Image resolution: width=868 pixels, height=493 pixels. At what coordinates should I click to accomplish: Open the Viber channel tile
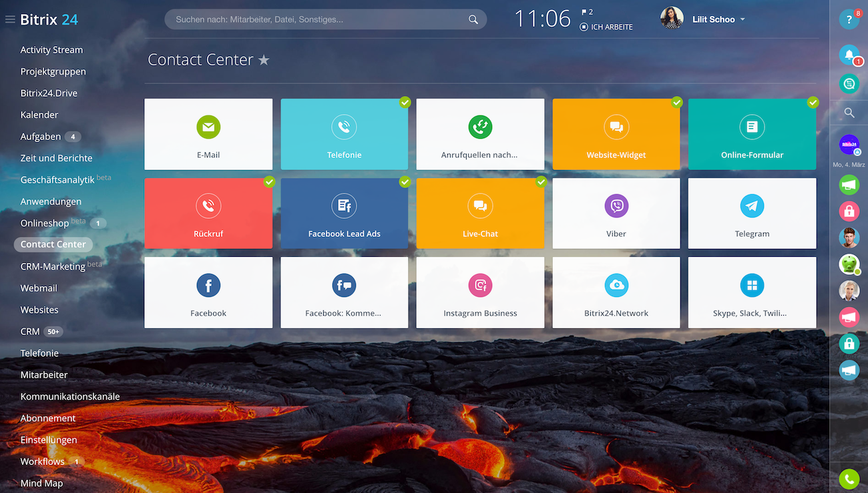coord(616,213)
